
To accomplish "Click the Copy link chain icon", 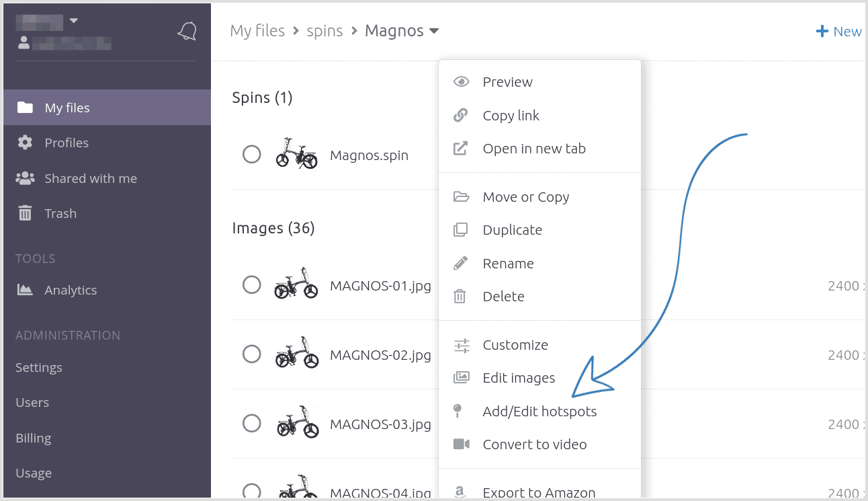I will point(462,115).
